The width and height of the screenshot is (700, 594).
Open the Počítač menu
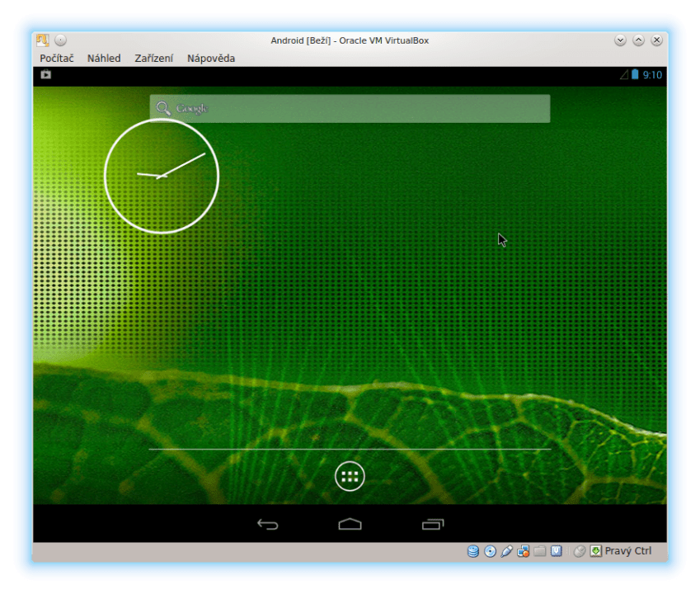tap(57, 59)
